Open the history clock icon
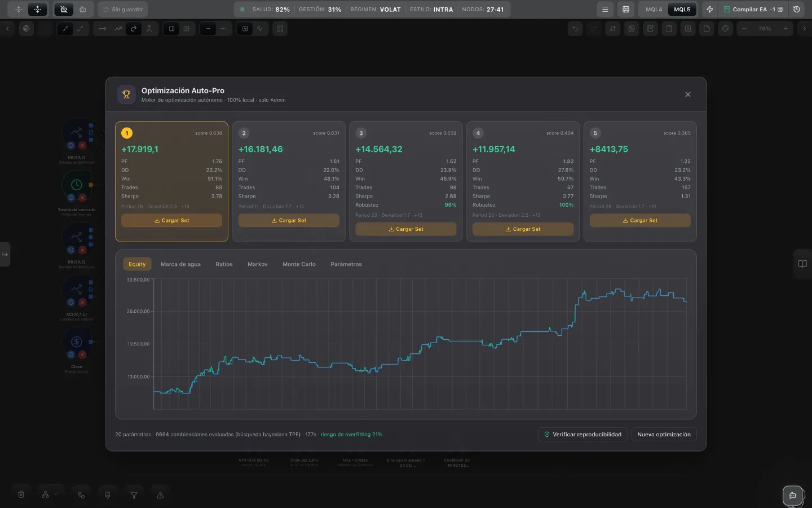This screenshot has height=508, width=812. pyautogui.click(x=796, y=10)
